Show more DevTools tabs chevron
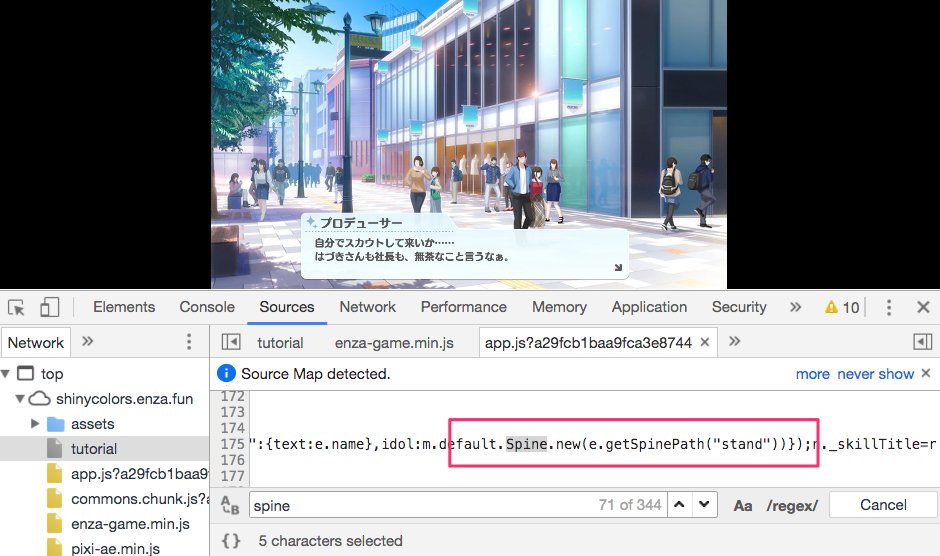Viewport: 940px width, 556px height. (x=796, y=307)
